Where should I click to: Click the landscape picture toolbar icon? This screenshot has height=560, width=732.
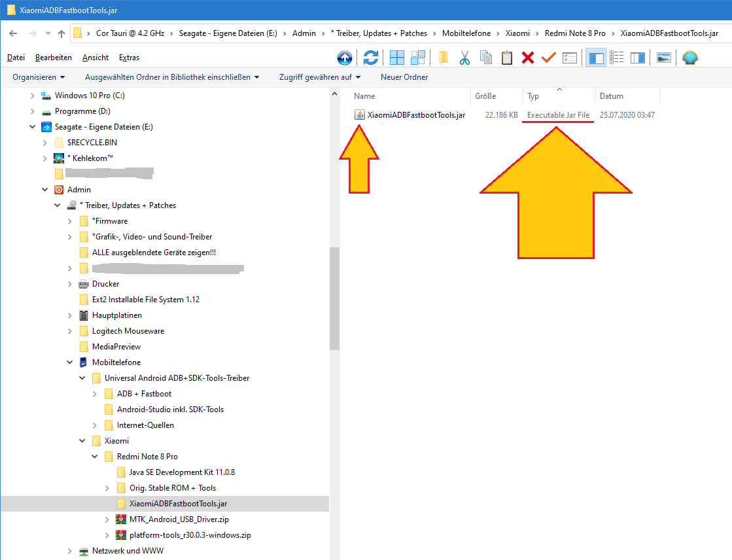(663, 58)
